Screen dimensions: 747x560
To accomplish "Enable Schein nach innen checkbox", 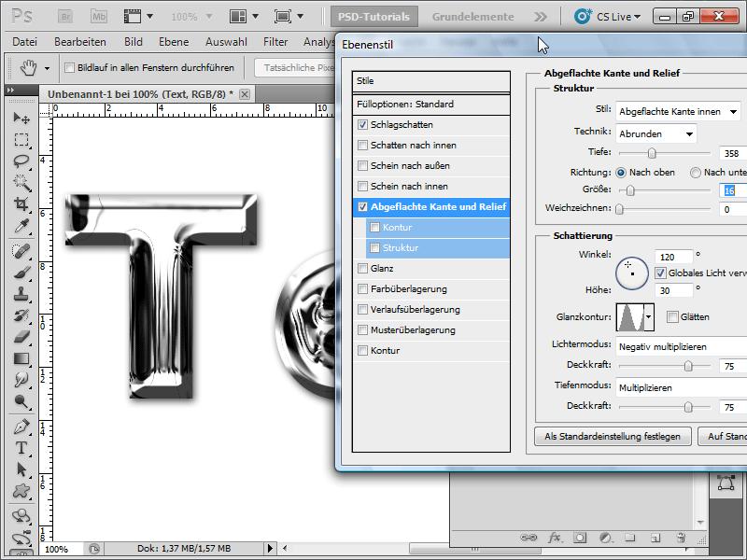I will pos(362,186).
